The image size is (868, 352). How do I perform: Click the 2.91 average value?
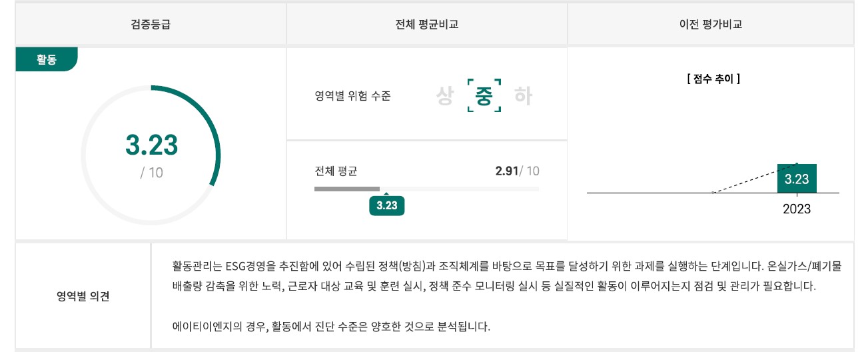(507, 171)
